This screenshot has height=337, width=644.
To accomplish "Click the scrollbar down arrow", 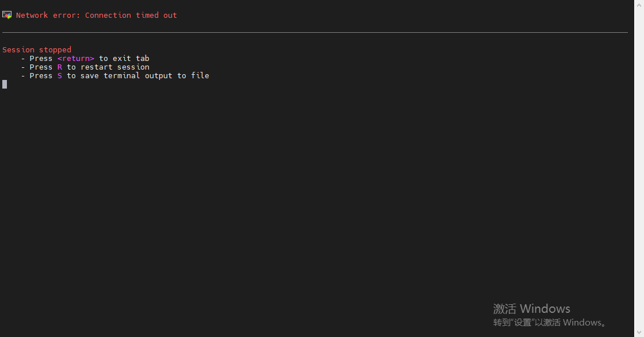I will (639, 332).
